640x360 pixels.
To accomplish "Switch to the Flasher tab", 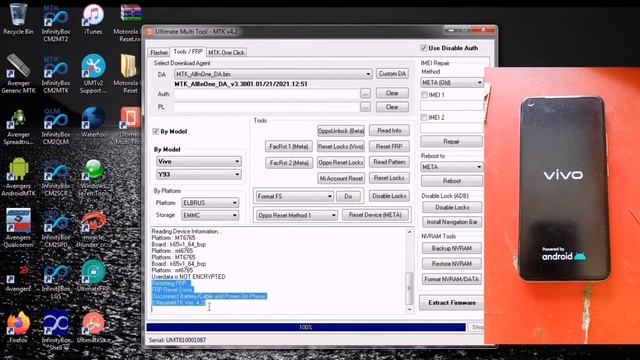I will click(159, 52).
